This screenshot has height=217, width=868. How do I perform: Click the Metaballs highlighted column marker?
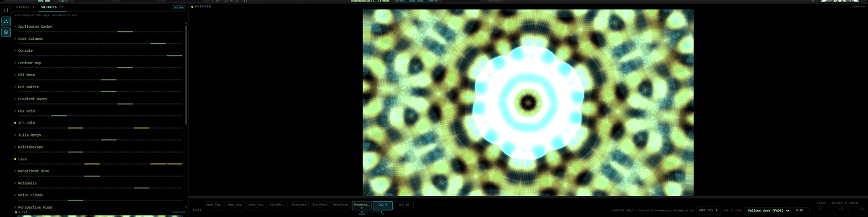click(142, 188)
